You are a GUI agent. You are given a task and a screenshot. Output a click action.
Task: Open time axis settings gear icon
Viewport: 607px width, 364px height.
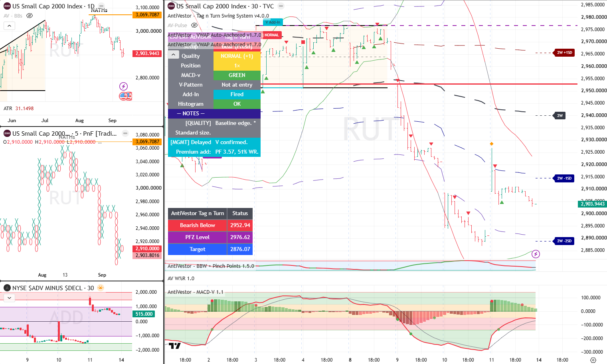click(593, 360)
